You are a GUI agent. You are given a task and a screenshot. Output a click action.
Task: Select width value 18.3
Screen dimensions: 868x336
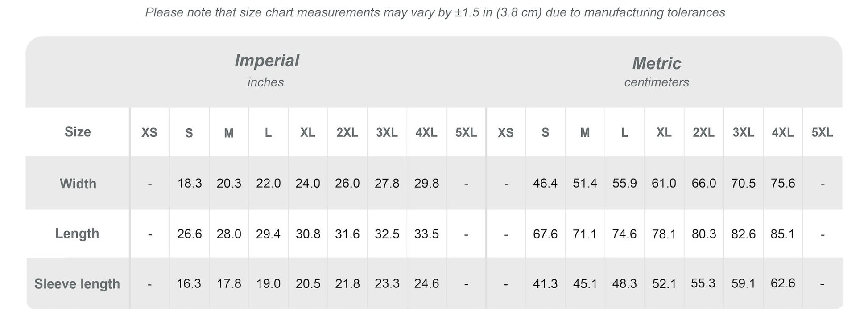[190, 184]
